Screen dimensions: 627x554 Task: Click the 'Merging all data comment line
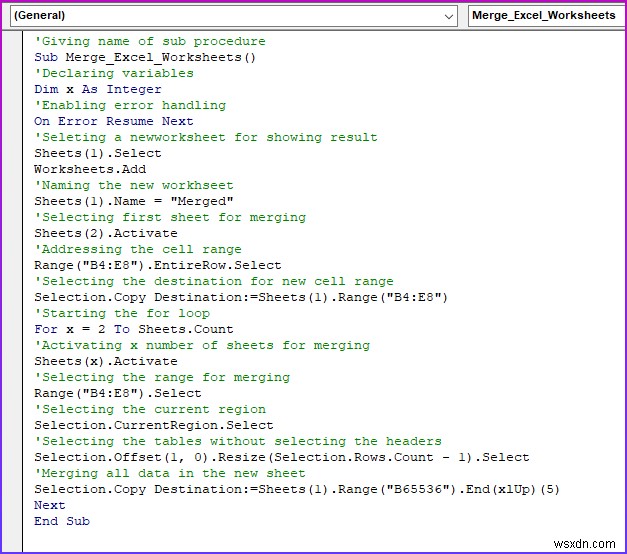click(x=170, y=473)
